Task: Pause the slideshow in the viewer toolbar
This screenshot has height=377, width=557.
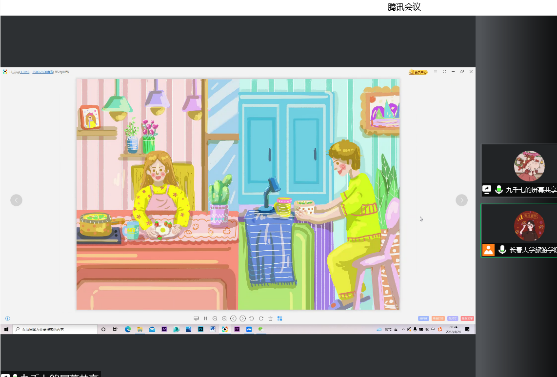Action: [205, 318]
